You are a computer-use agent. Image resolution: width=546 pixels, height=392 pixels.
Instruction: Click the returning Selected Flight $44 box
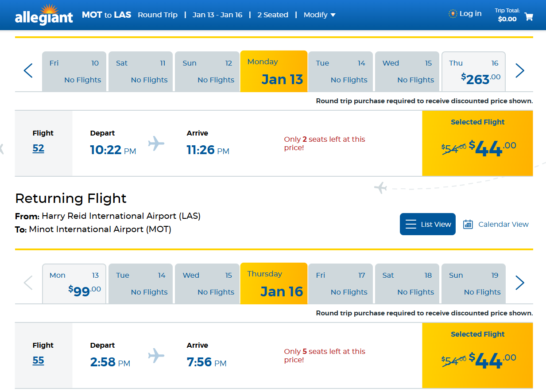click(x=477, y=355)
